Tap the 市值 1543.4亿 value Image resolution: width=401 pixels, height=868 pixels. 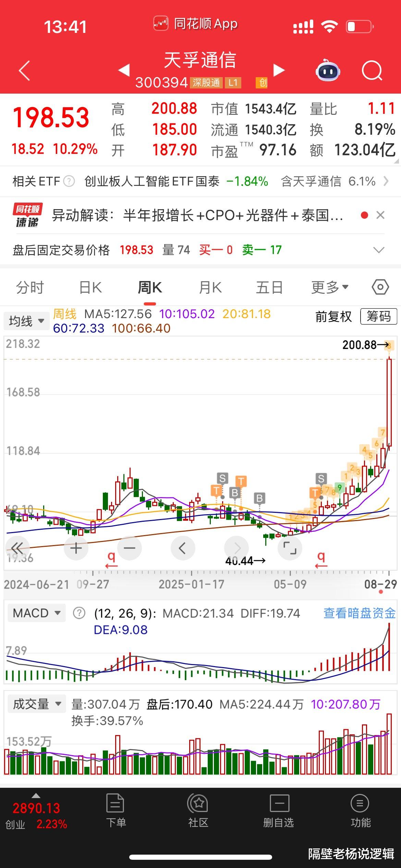point(271,109)
